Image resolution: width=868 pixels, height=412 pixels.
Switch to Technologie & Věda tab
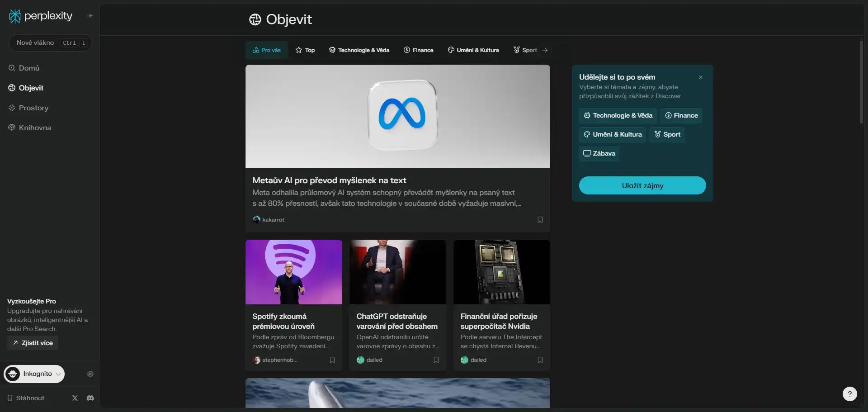[x=359, y=50]
